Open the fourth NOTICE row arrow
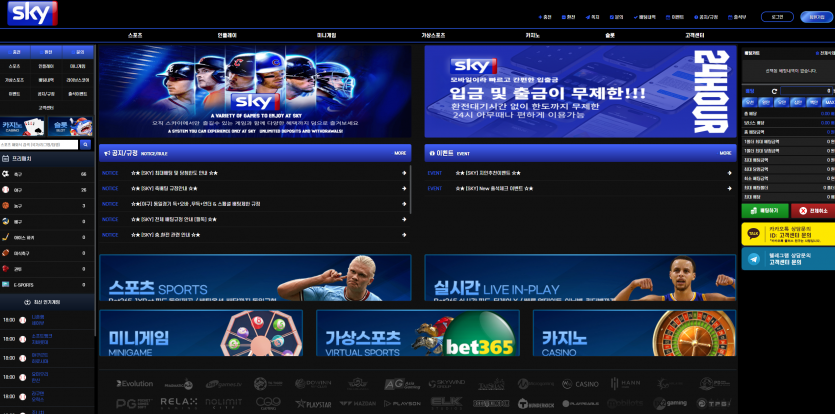 coord(404,220)
